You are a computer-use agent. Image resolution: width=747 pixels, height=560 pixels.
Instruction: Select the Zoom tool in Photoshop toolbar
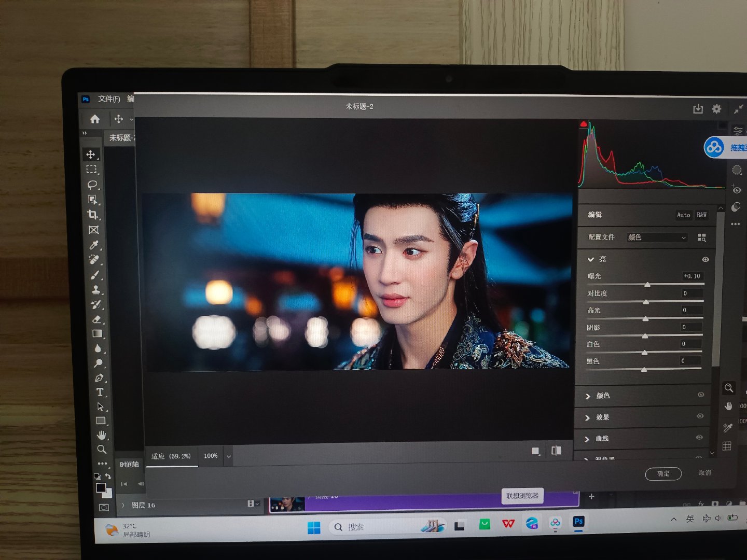point(102,449)
